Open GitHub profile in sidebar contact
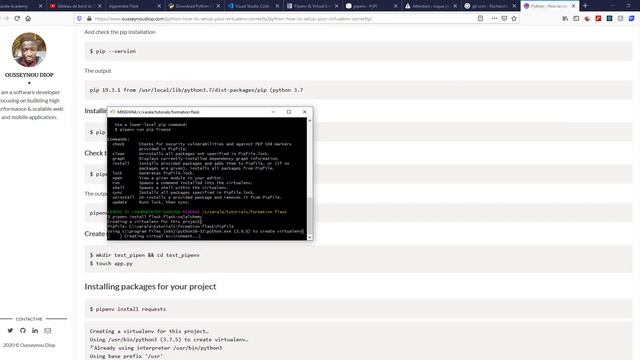This screenshot has width=640, height=360. pos(23,331)
